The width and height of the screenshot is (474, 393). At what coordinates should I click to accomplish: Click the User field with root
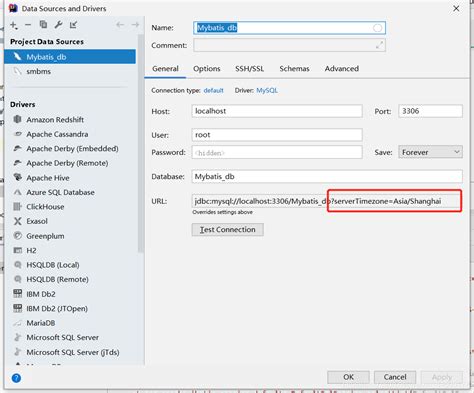pos(277,135)
